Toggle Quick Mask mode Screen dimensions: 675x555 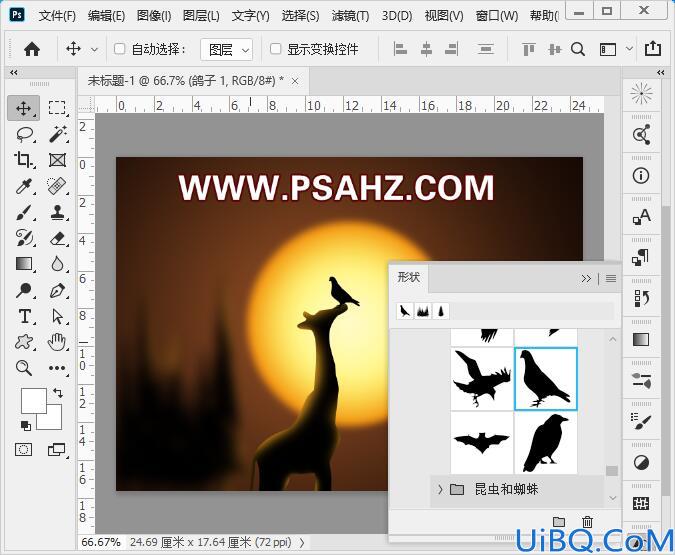point(23,450)
